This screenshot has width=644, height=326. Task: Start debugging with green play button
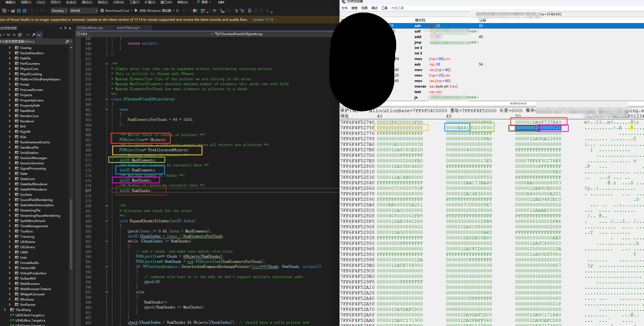pos(136,11)
